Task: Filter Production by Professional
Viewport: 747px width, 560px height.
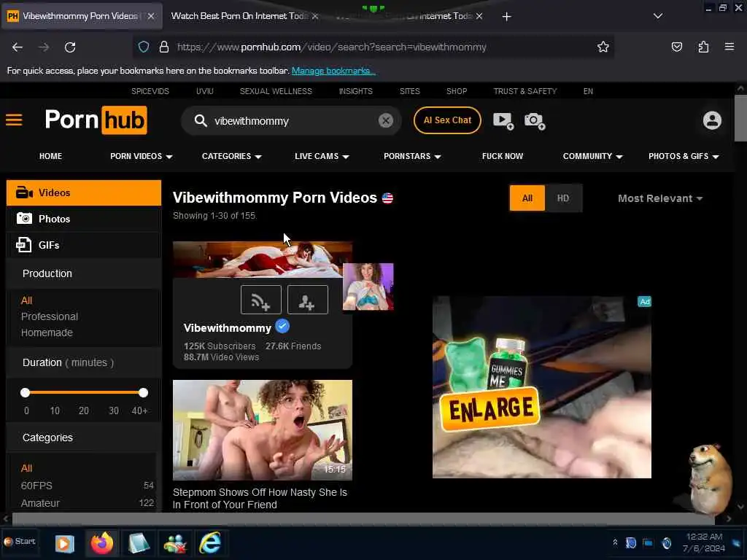Action: pyautogui.click(x=50, y=316)
